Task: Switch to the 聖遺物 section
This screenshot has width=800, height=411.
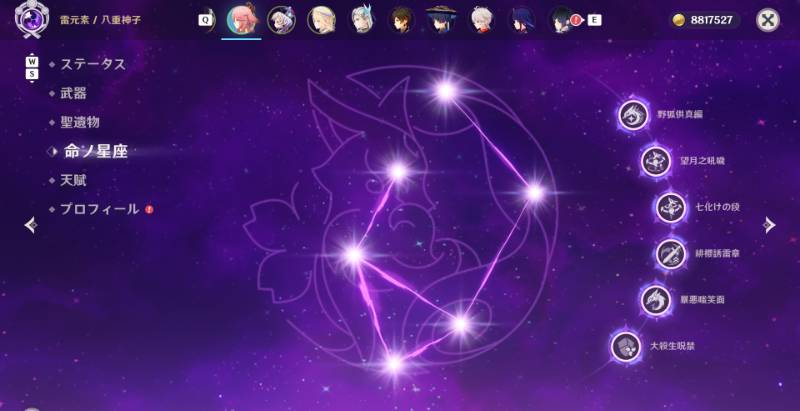Action: pyautogui.click(x=80, y=122)
